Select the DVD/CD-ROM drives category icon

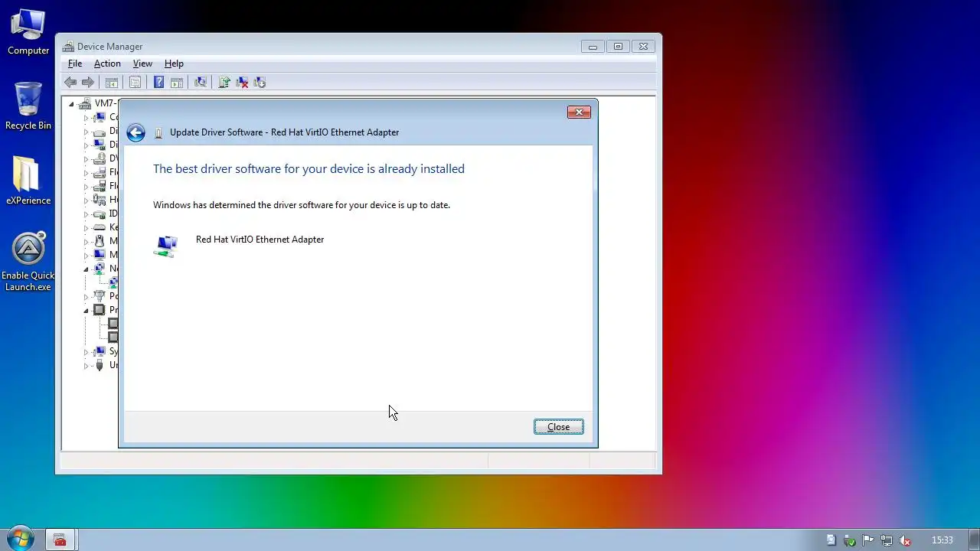99,158
